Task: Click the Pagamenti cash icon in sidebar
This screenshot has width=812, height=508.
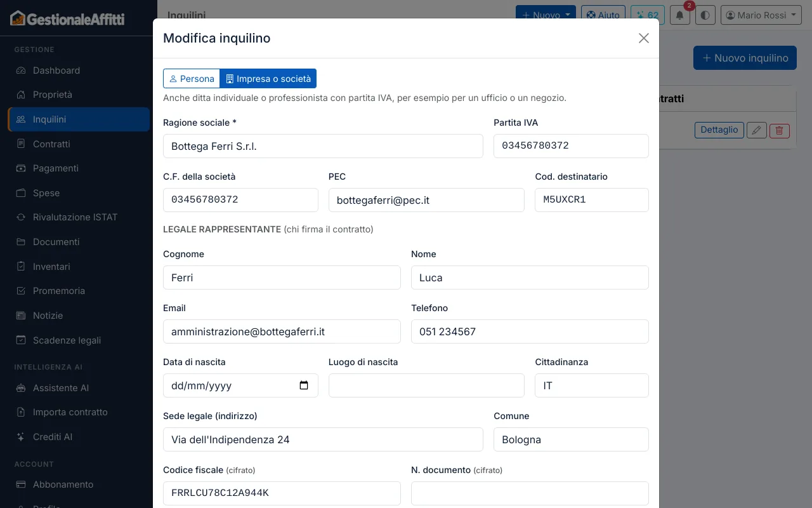Action: tap(21, 168)
